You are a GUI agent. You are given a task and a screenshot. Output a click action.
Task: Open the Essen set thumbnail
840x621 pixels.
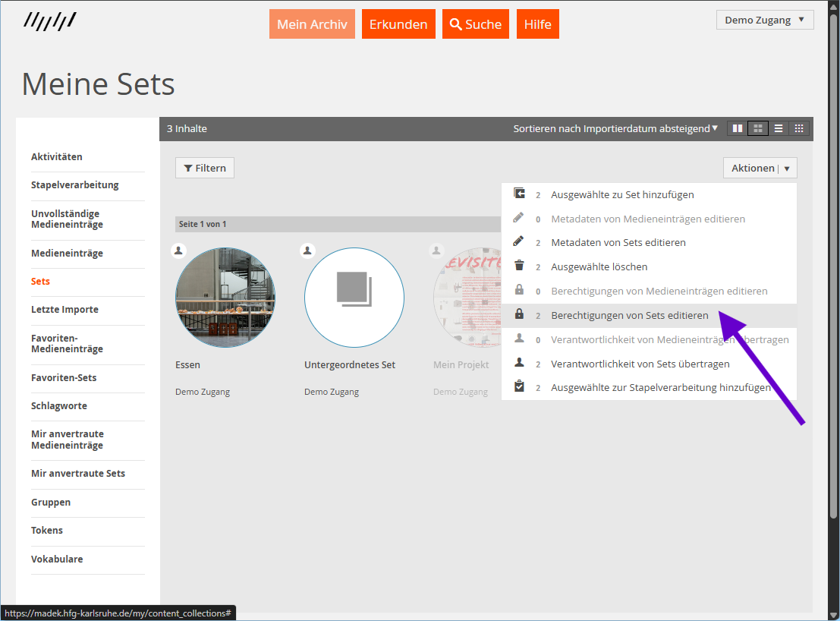225,297
